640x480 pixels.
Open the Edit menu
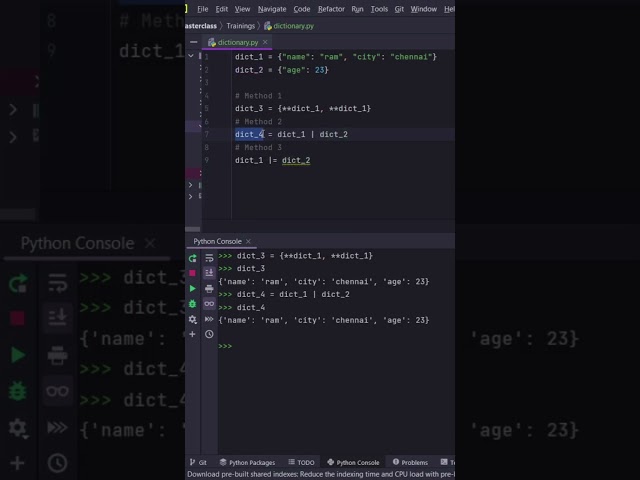pos(222,9)
